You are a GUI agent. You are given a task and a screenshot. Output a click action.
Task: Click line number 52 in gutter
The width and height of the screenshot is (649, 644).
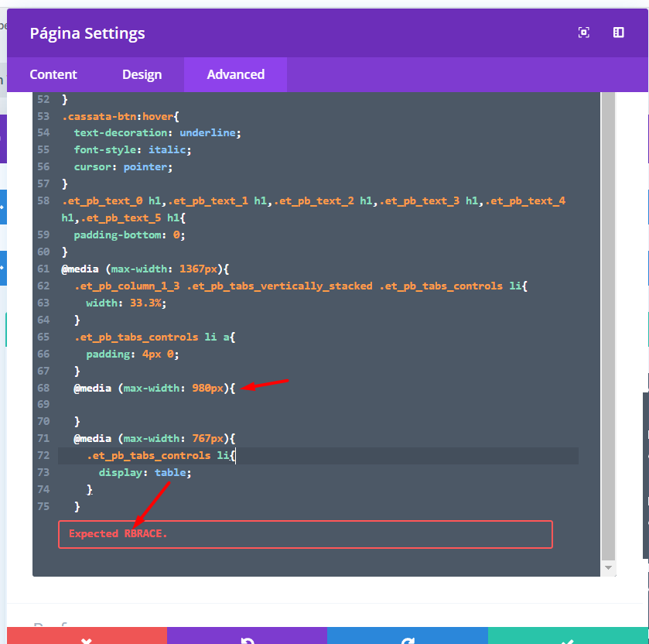pos(43,99)
